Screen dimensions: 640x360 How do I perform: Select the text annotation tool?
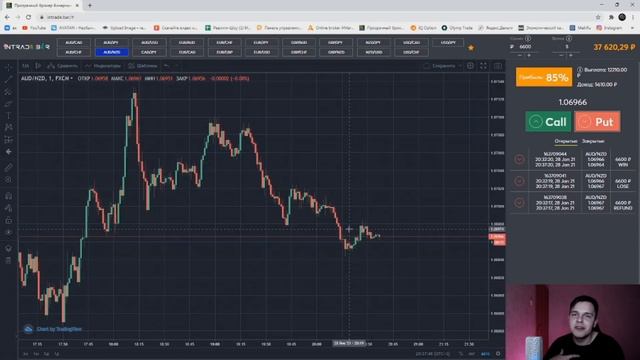pos(8,116)
